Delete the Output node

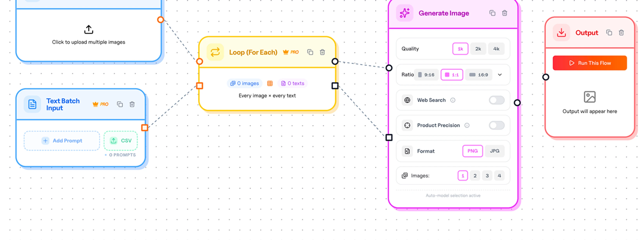621,33
